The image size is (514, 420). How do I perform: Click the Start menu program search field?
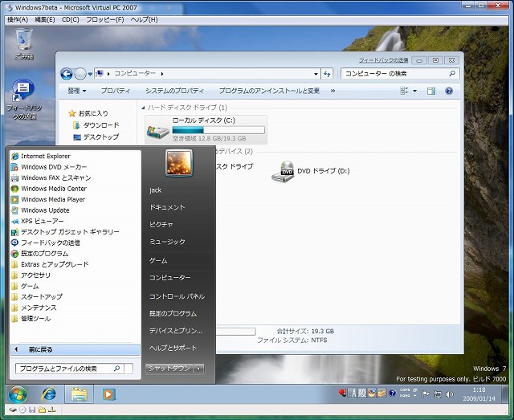coord(70,369)
